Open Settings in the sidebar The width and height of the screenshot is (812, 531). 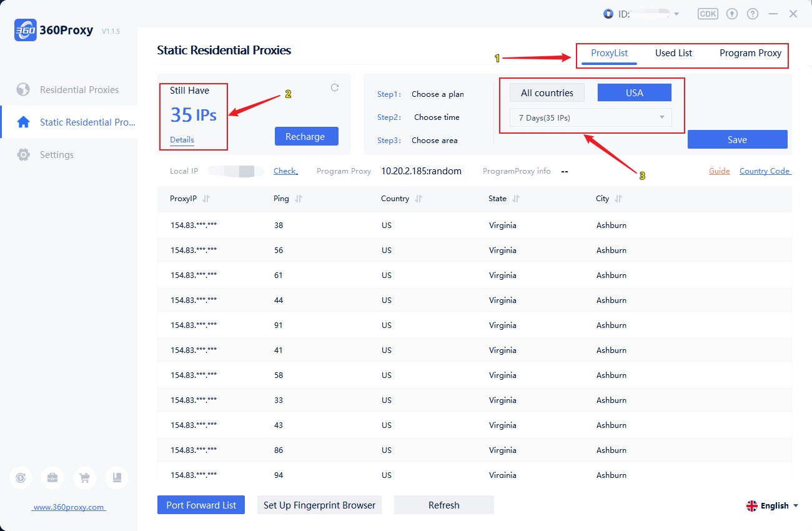pyautogui.click(x=69, y=155)
